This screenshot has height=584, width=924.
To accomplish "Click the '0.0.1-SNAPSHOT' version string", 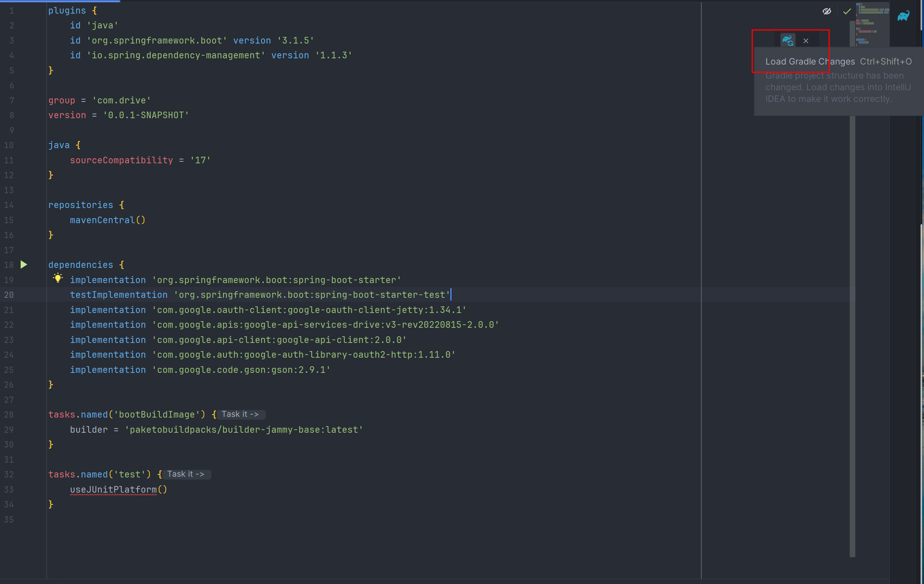I will (146, 115).
